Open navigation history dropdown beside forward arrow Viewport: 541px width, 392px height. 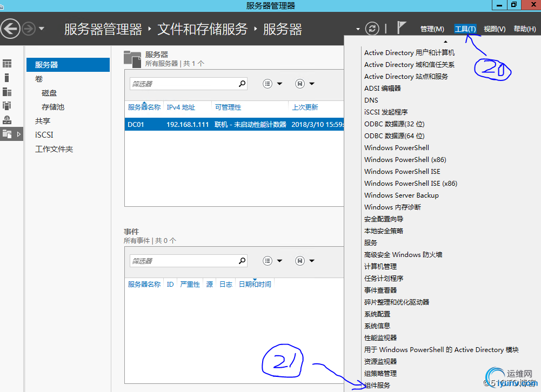point(42,29)
